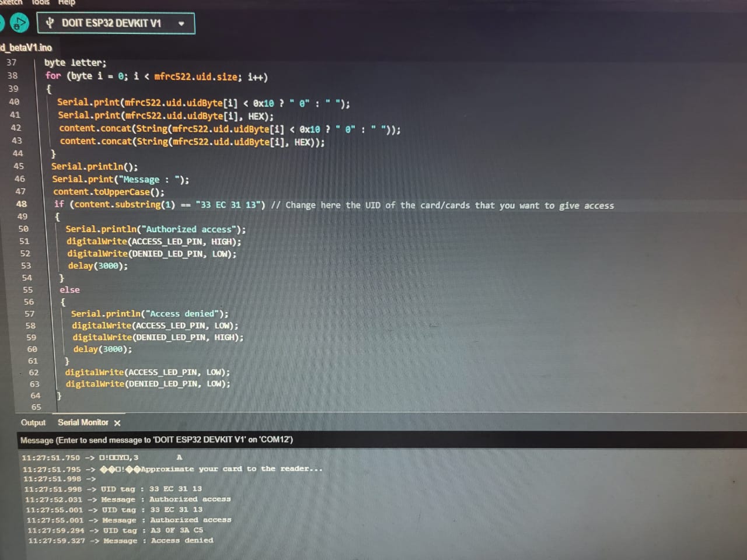This screenshot has height=560, width=747.
Task: Click 'digitalWrite(ACCESS_LED_PIN, LOW);' on line 58
Action: 155,325
